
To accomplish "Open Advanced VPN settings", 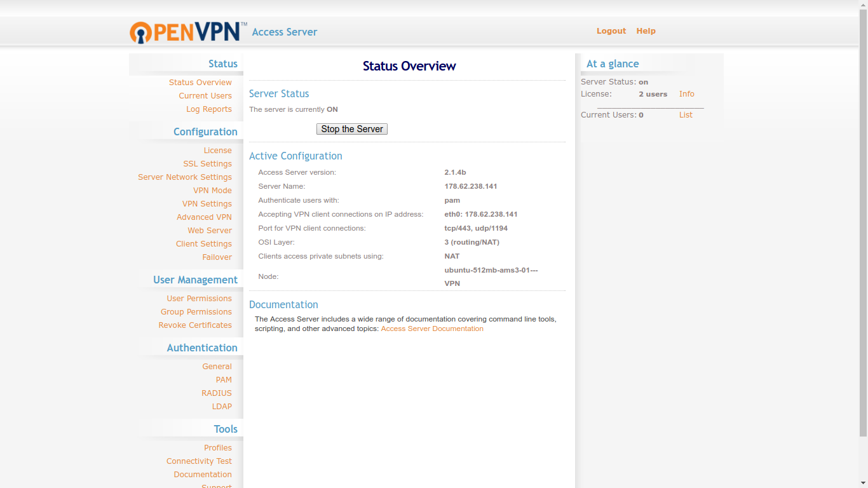I will coord(204,217).
